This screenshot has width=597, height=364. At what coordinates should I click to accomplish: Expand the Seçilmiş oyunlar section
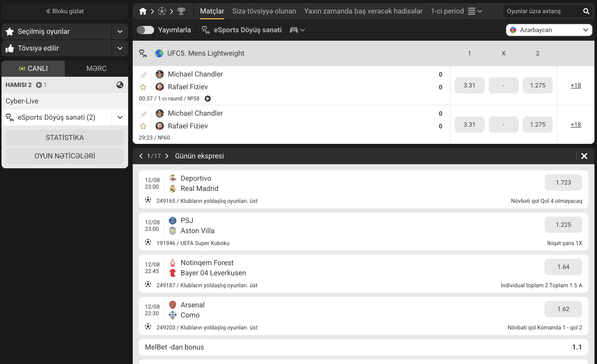tap(120, 32)
